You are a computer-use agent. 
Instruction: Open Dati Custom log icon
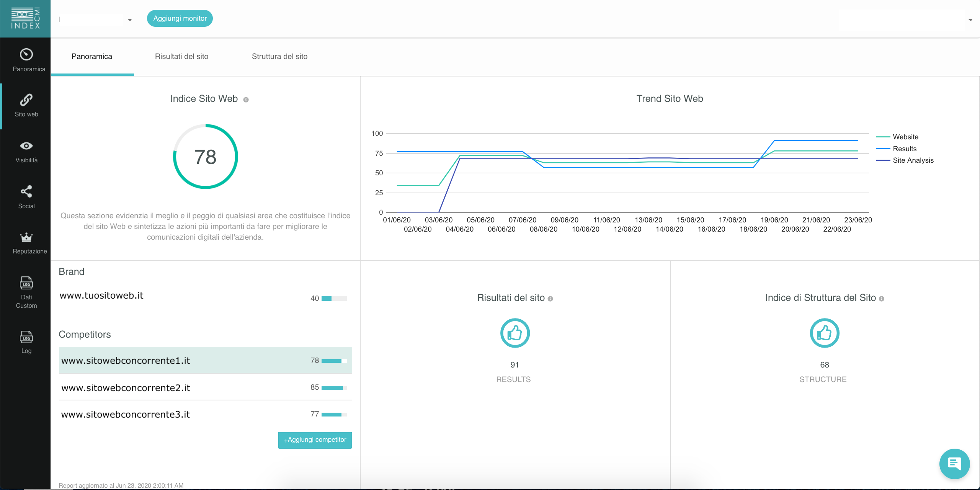26,283
